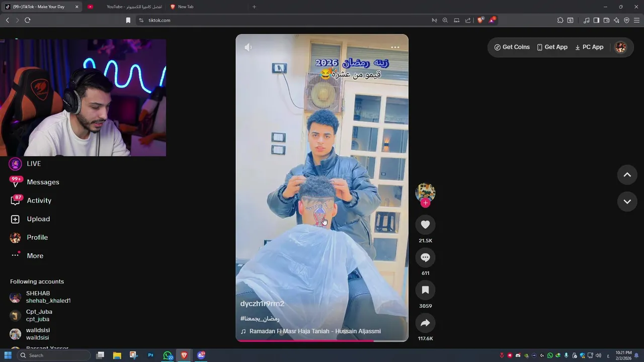644x362 pixels.
Task: Open the music playlist icon in toolbar
Action: (x=586, y=20)
